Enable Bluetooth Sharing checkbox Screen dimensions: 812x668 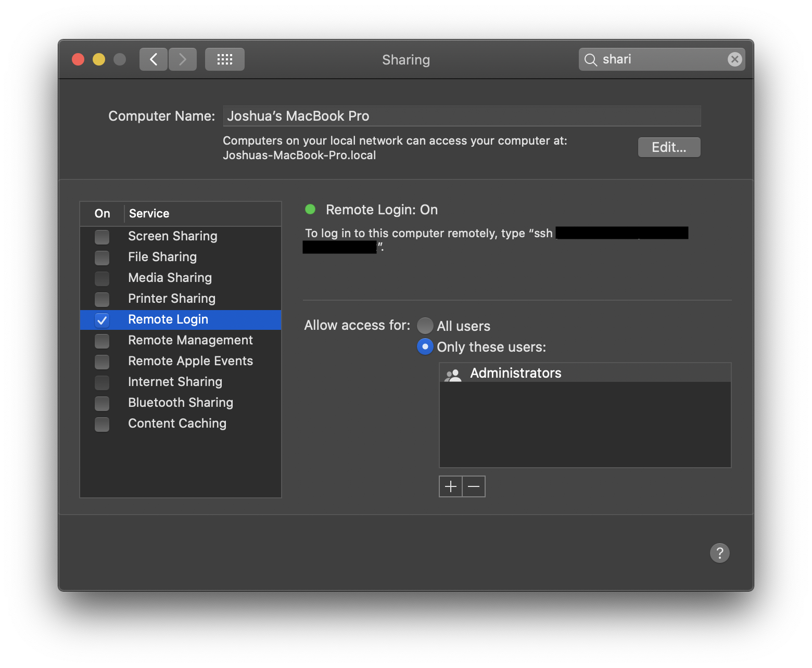102,403
